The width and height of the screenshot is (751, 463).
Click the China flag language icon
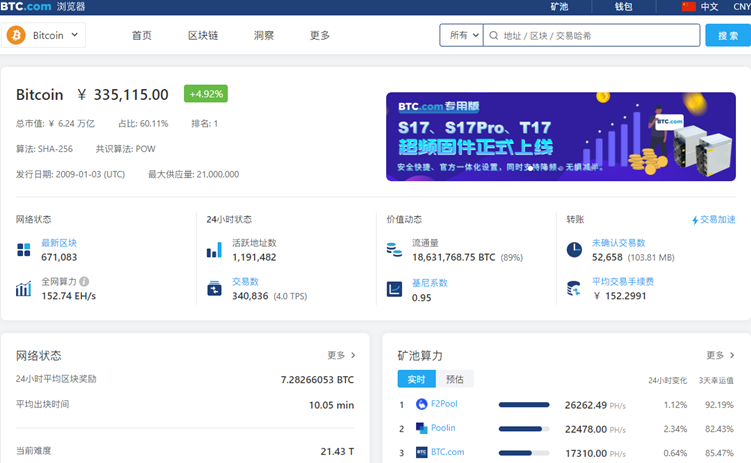[x=689, y=7]
